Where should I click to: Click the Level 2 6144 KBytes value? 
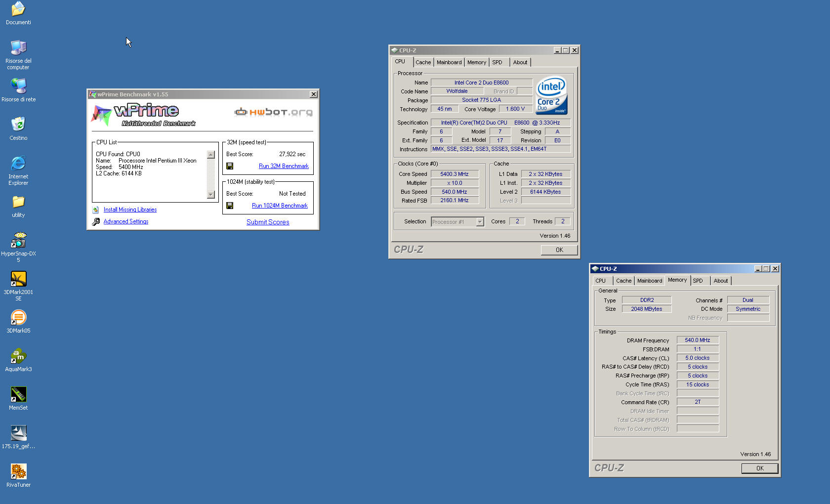546,192
